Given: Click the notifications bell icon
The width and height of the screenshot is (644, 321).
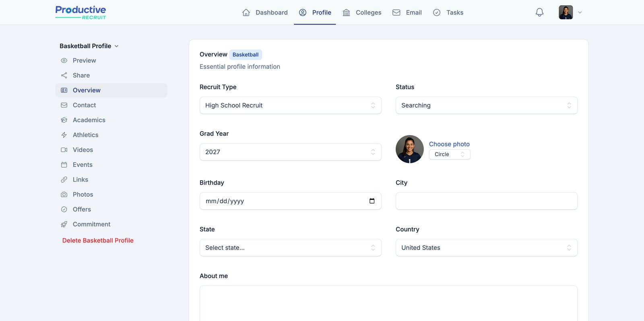Looking at the screenshot, I should 539,12.
